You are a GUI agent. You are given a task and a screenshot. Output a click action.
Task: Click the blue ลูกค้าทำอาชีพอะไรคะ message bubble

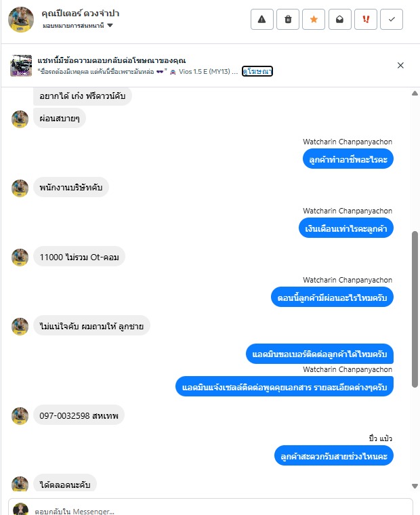[x=348, y=159]
